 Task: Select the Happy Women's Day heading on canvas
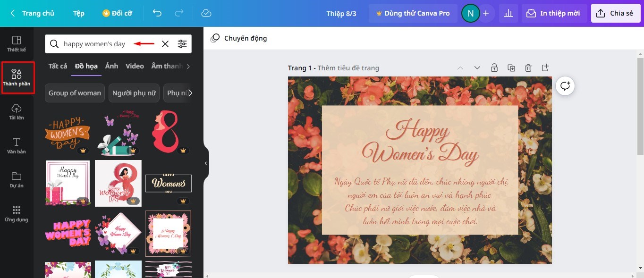(420, 141)
